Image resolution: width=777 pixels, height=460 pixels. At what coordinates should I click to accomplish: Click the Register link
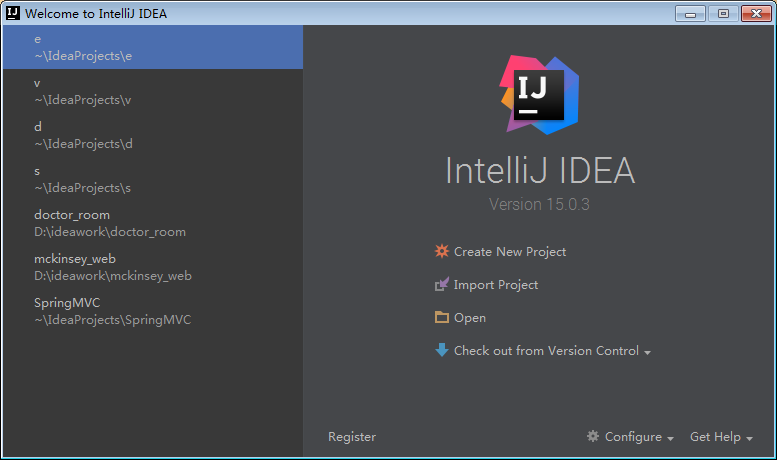click(352, 437)
